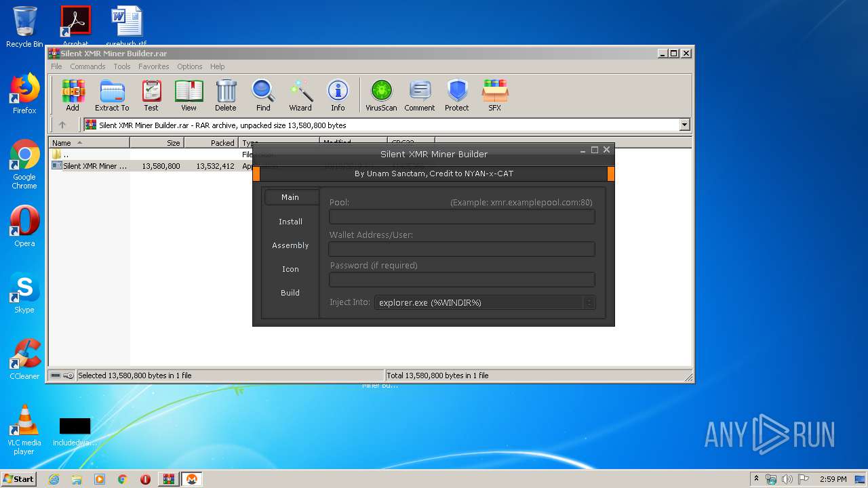Image resolution: width=868 pixels, height=488 pixels.
Task: Click the file explorer taskbar icon
Action: point(77,479)
